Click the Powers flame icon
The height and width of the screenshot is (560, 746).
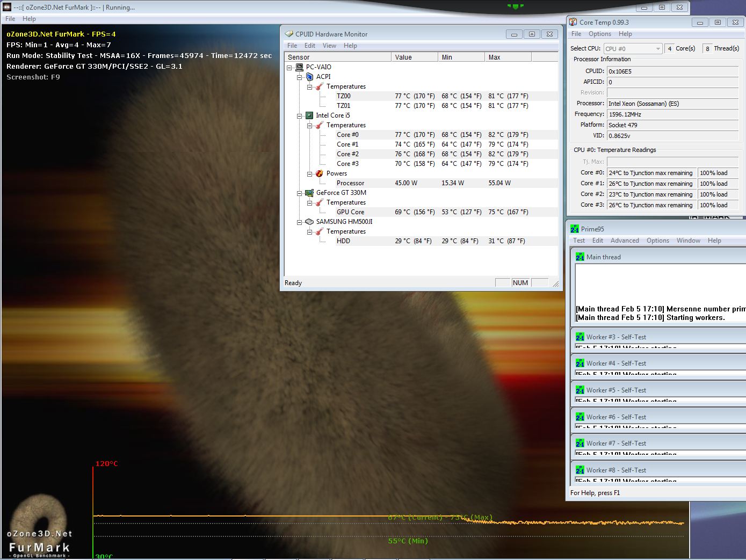point(320,173)
